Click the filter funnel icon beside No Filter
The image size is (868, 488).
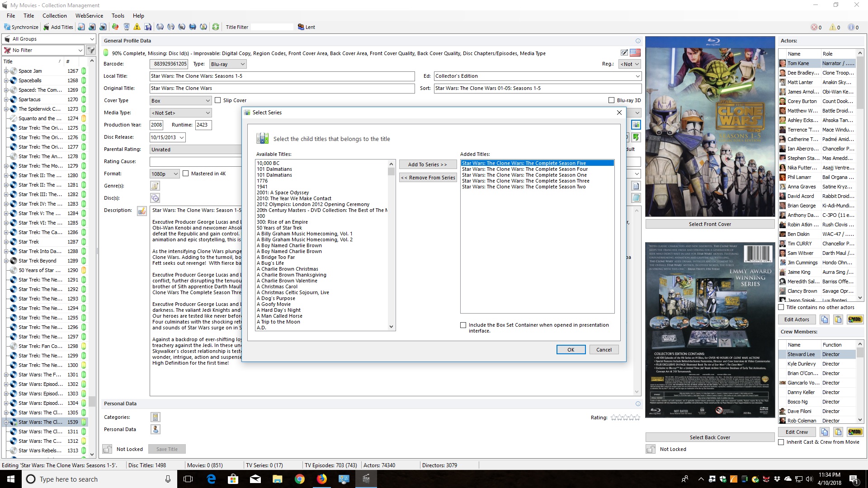pyautogui.click(x=91, y=50)
